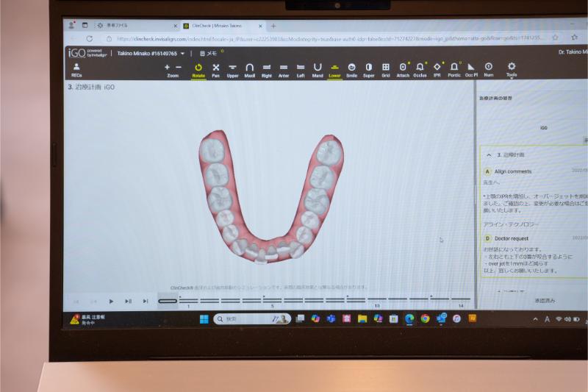This screenshot has width=588, height=392.
Task: Open the Tools gear menu
Action: [512, 68]
